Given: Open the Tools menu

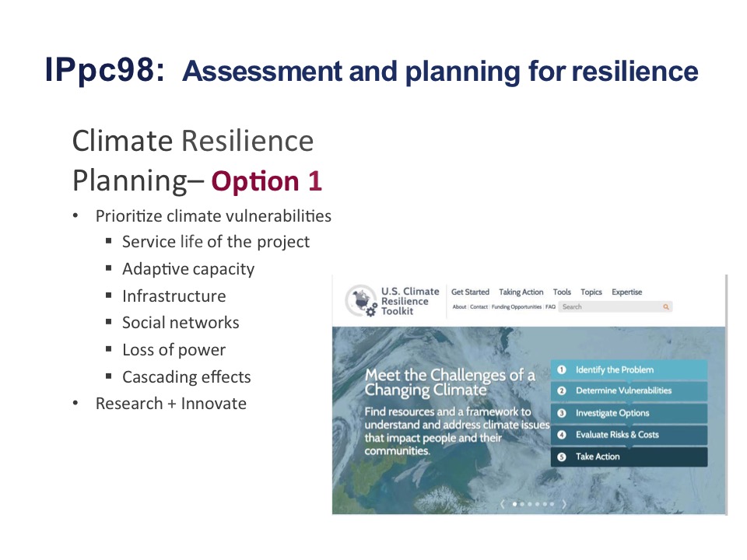Looking at the screenshot, I should click(x=562, y=292).
